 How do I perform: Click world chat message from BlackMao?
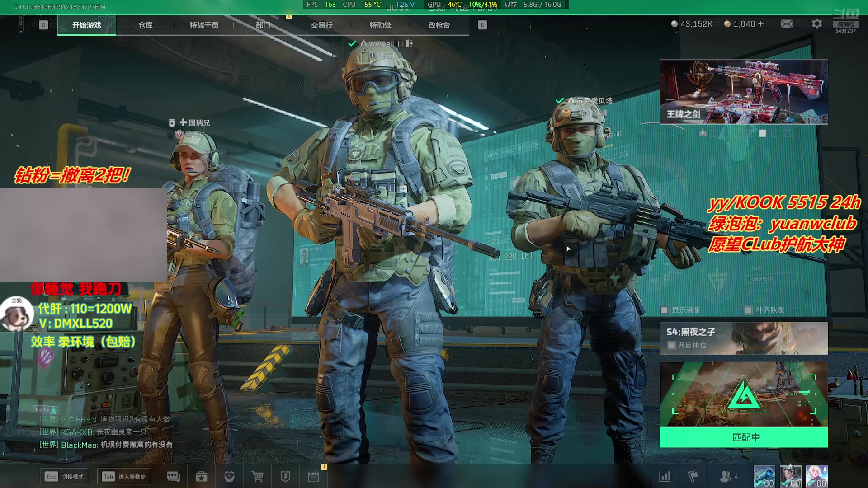pos(106,445)
